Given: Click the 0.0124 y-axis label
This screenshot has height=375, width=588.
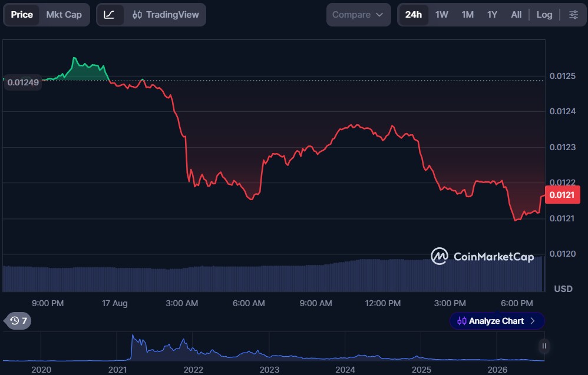Looking at the screenshot, I should [563, 111].
